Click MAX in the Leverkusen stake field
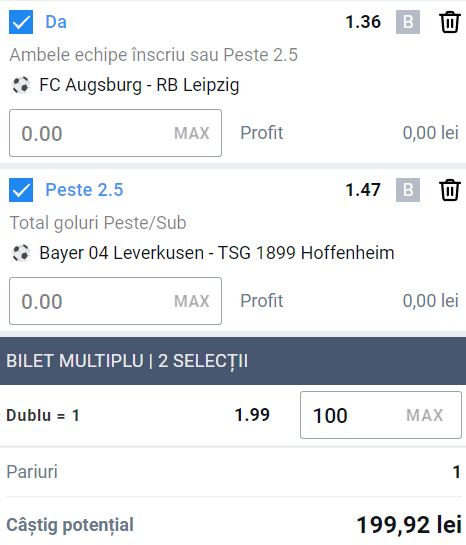466x545 pixels. click(x=192, y=301)
